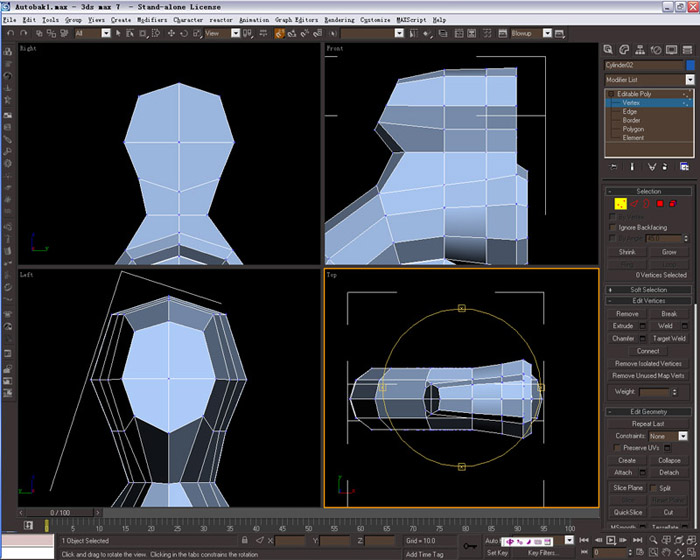Open the MAXScript menu
Viewport: 700px width, 560px height.
click(x=411, y=20)
